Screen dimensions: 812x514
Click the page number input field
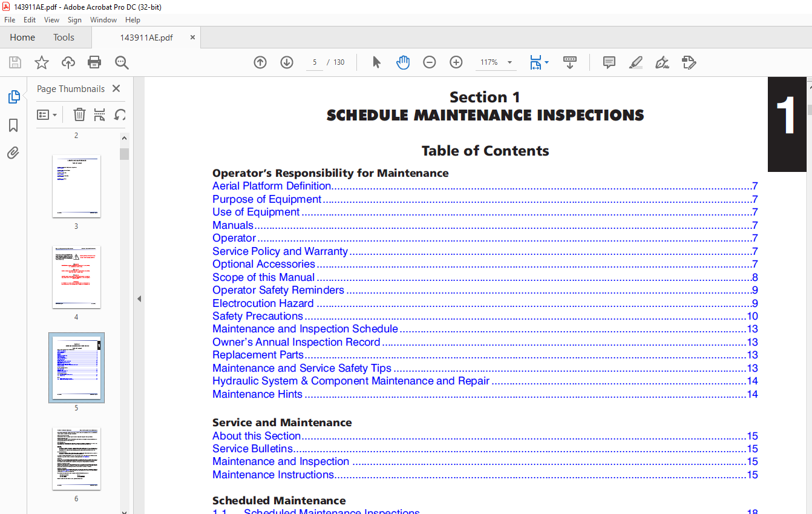click(x=315, y=62)
